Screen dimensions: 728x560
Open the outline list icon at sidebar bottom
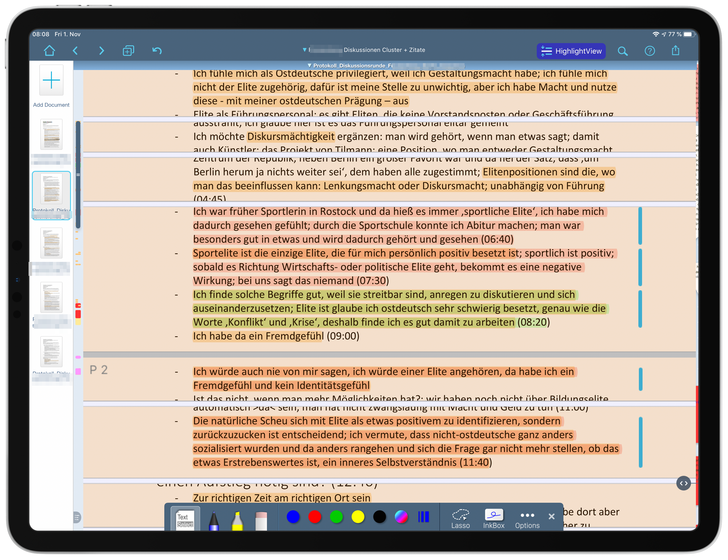pos(77,518)
